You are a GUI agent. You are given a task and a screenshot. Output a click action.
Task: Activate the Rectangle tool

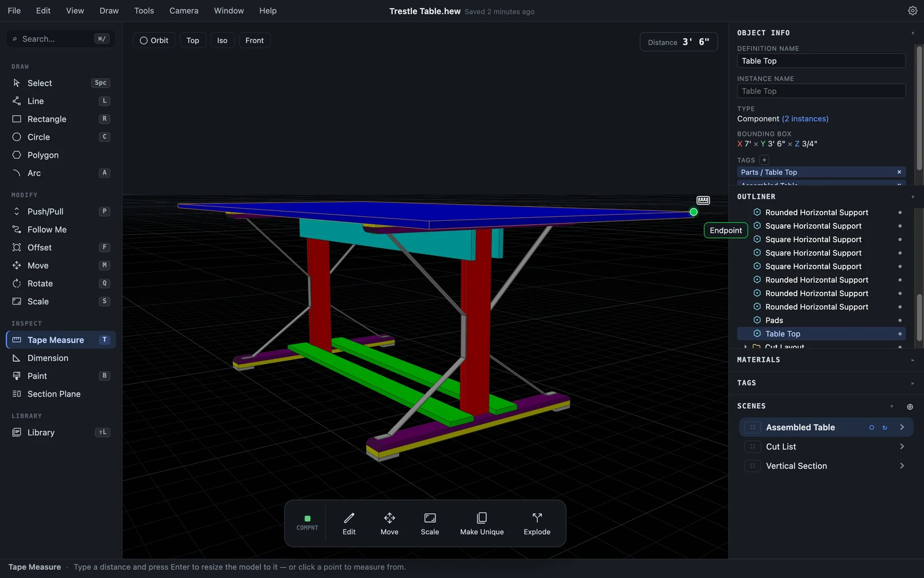[x=61, y=118]
